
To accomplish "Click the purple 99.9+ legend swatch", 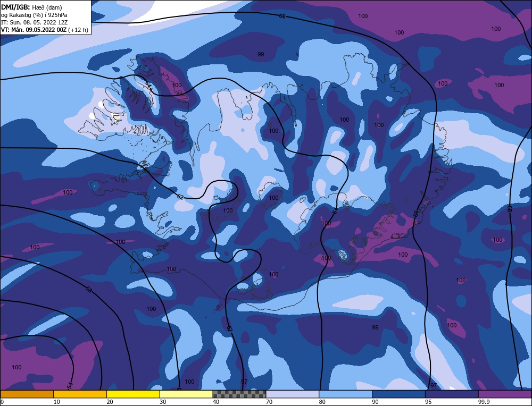I will point(505,394).
